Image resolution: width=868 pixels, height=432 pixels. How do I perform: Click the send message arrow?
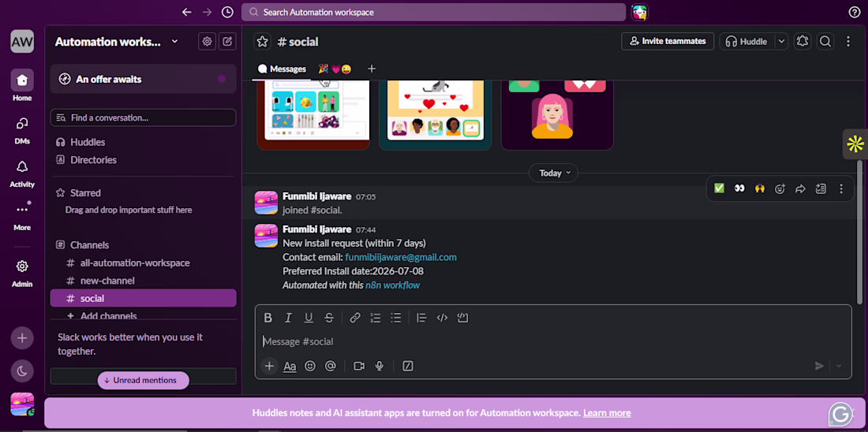[819, 366]
